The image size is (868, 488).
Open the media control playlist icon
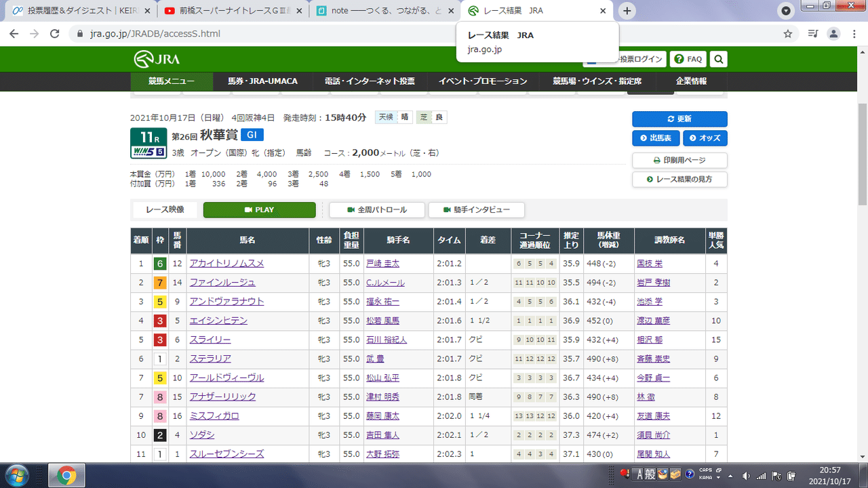(x=813, y=34)
